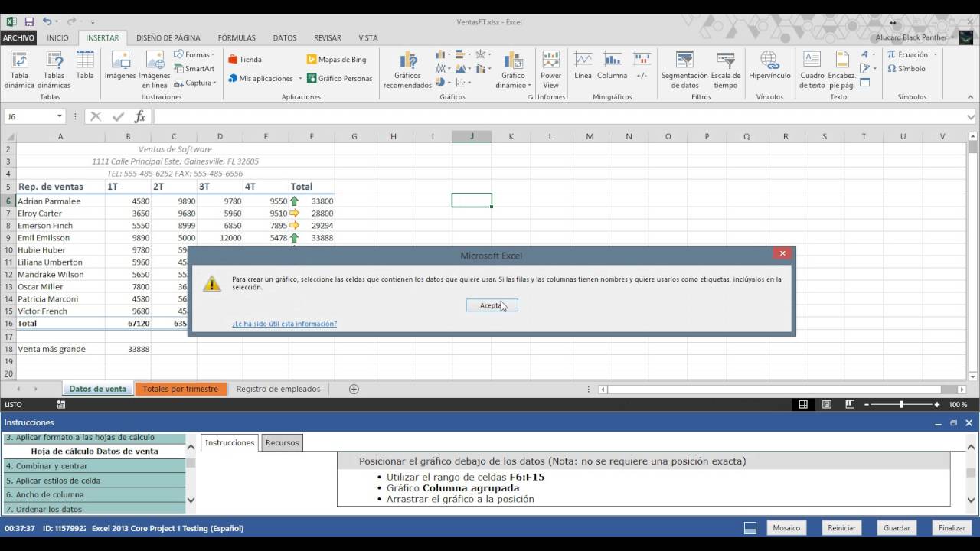Open Gráficos recomendados
The width and height of the screenshot is (980, 551).
[x=407, y=70]
